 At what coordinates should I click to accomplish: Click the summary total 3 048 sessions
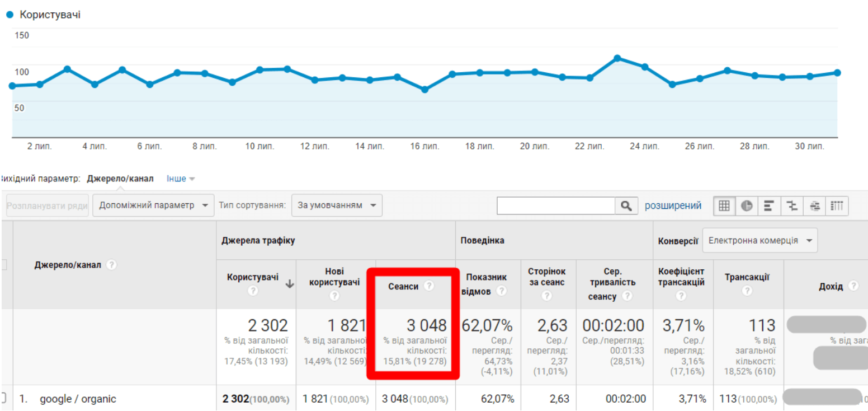point(427,325)
